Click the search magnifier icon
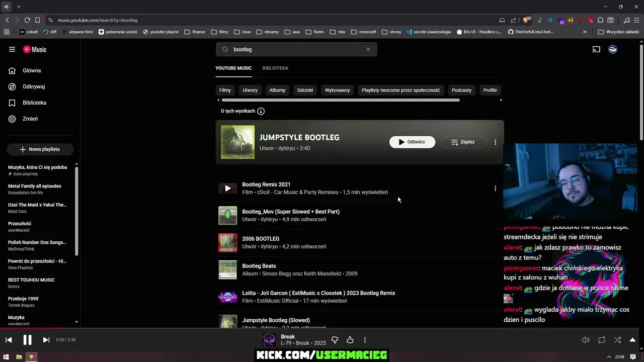 click(x=225, y=49)
